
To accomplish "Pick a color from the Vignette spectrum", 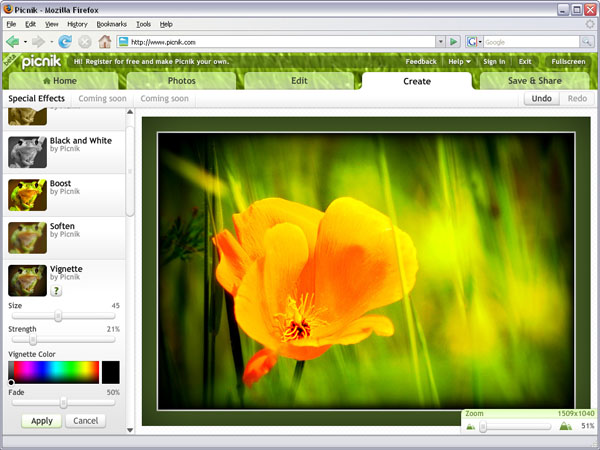I will pos(54,372).
